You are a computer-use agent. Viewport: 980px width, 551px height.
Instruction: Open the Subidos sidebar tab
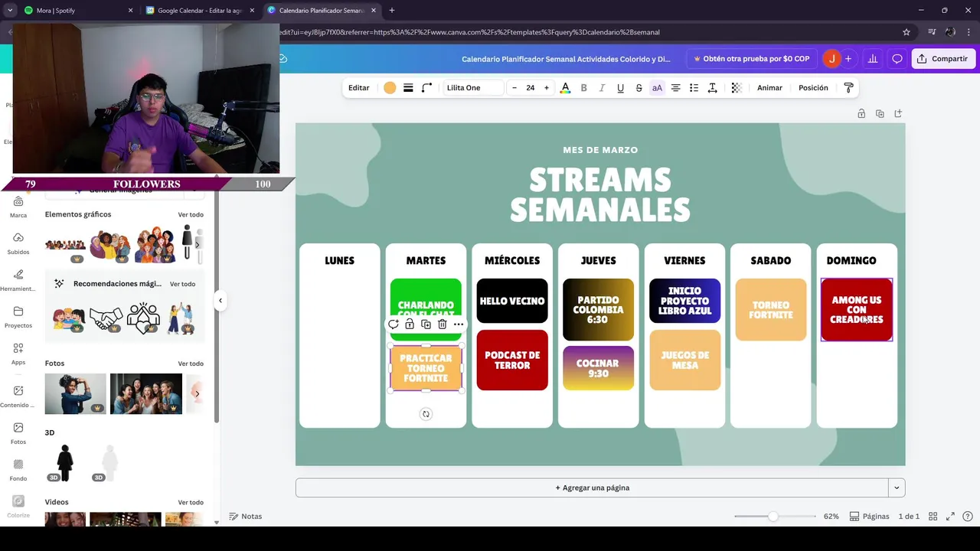pos(18,244)
